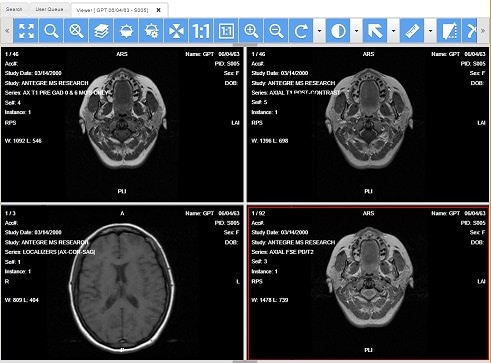Screen dimensions: 491x363
Task: Click the horizontal splitter handle below toolbar
Action: pos(245,44)
